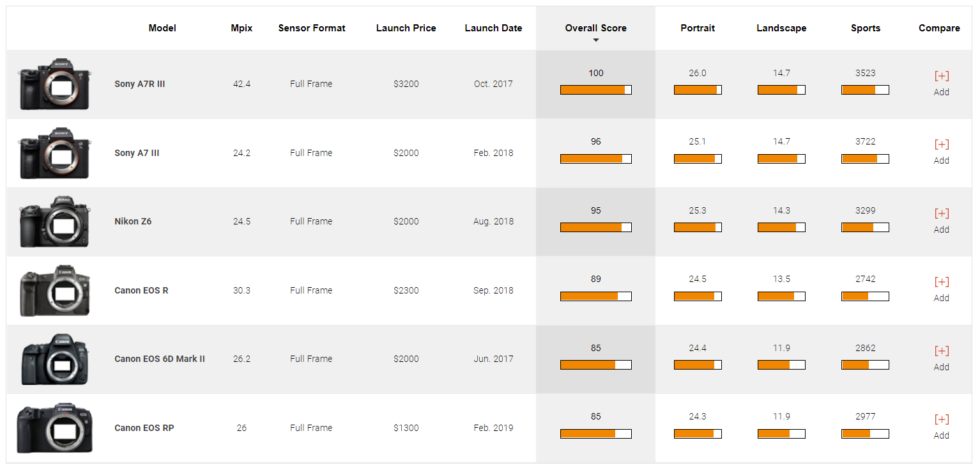
Task: Sort table by Portrait column
Action: (697, 28)
